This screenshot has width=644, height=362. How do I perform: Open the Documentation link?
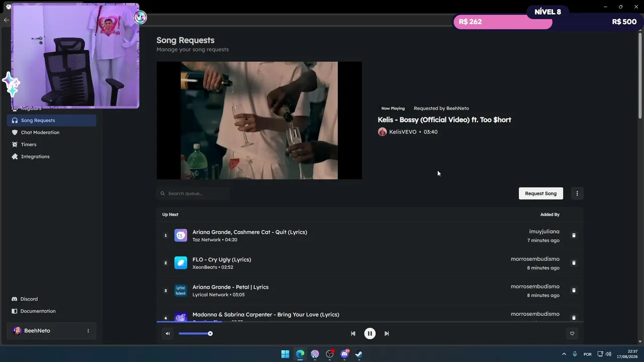[x=38, y=311]
